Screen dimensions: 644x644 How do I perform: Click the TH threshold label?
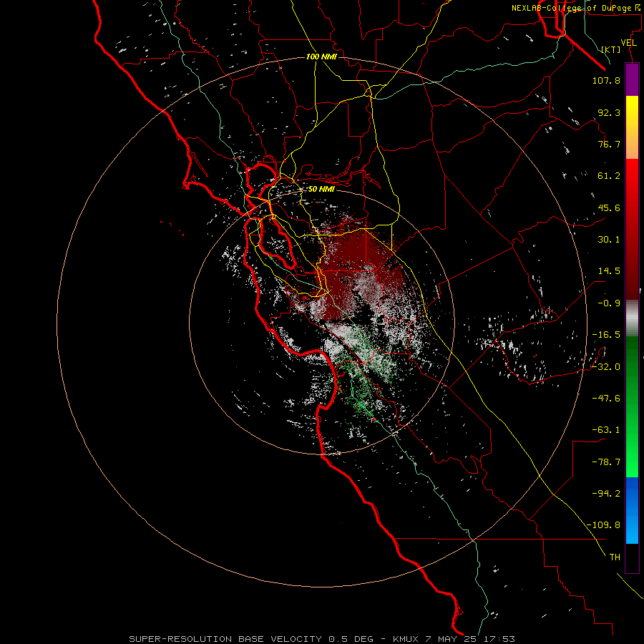coord(615,557)
